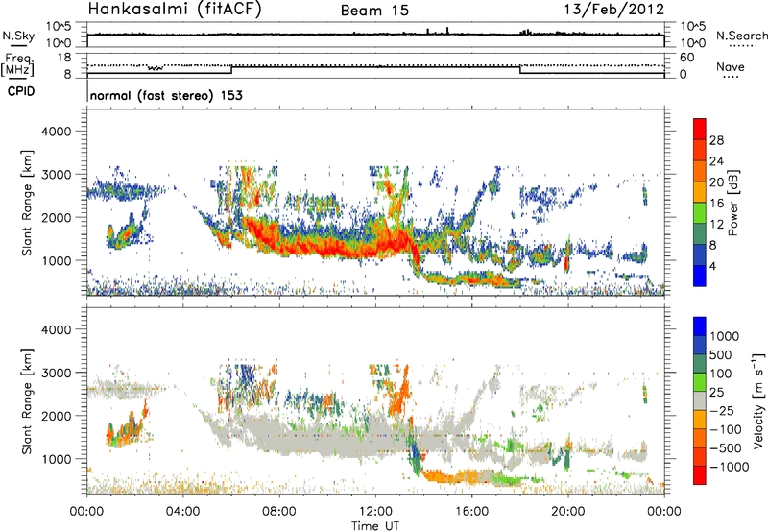
Task: Click the blue bottom of power colorbar
Action: click(700, 276)
